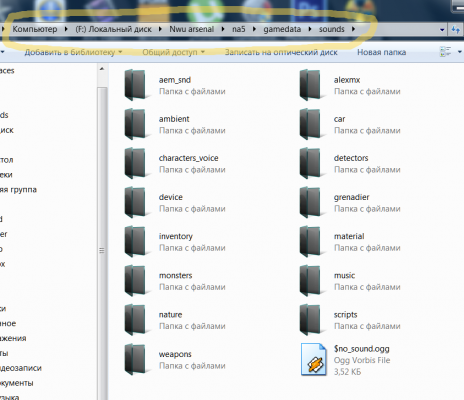Select the weapons folder icon
The image size is (464, 400).
pyautogui.click(x=135, y=359)
